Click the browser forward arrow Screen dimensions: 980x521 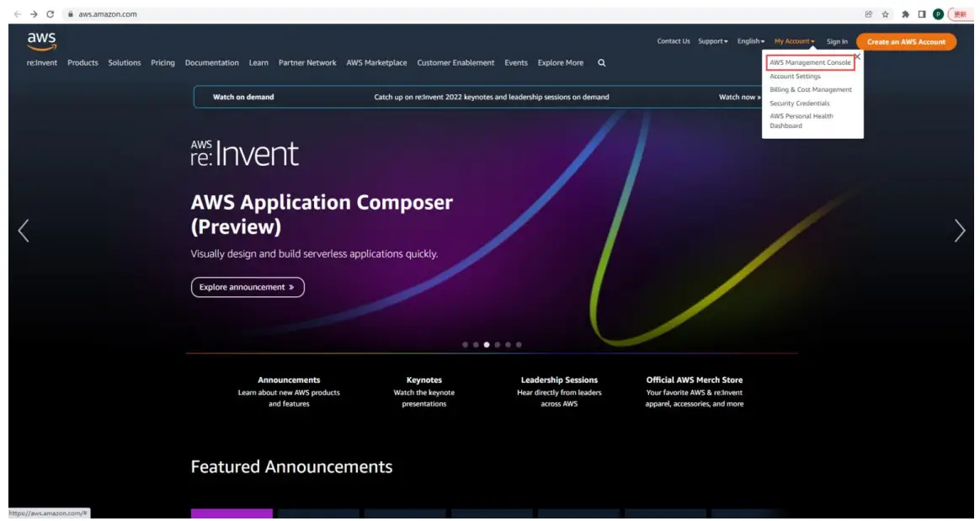pyautogui.click(x=34, y=13)
